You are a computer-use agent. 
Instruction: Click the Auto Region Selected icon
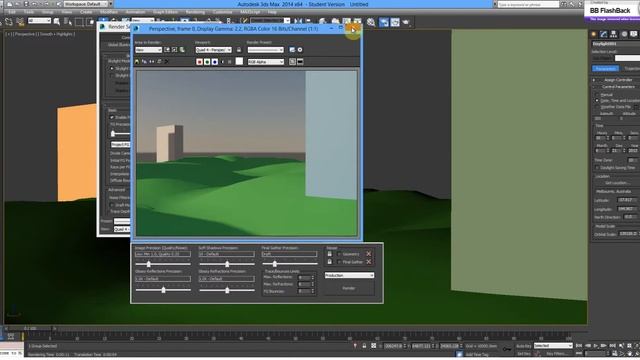tap(175, 50)
